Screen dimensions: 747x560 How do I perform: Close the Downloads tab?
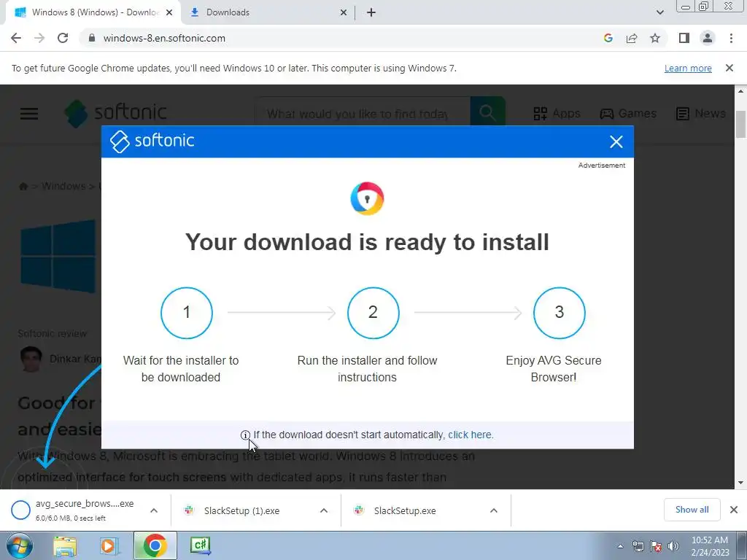click(x=344, y=12)
